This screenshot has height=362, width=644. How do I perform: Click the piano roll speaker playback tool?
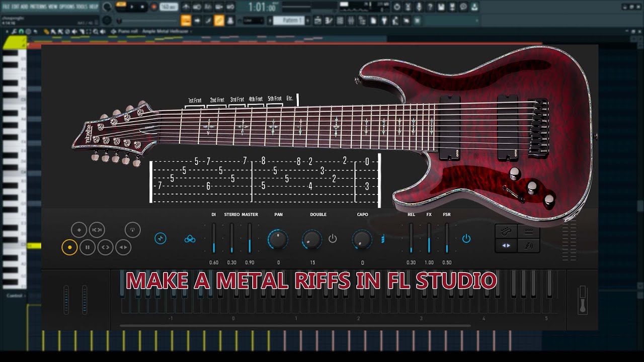click(102, 31)
